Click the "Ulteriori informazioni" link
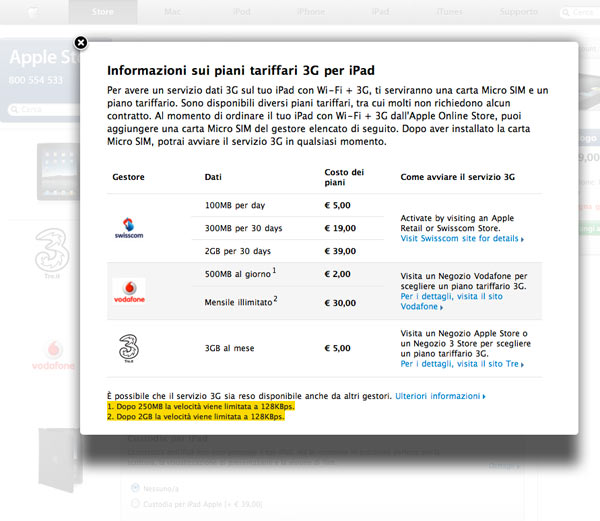Screen dimensions: 600x521 point(440,397)
